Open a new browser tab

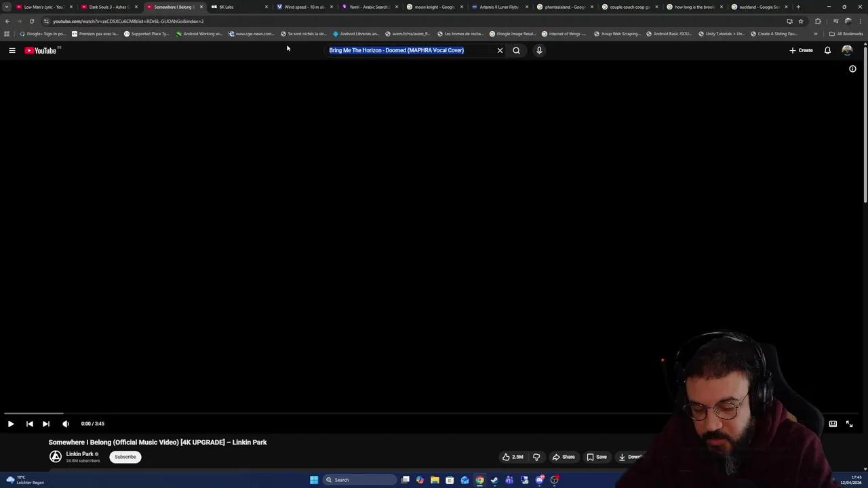(x=798, y=7)
